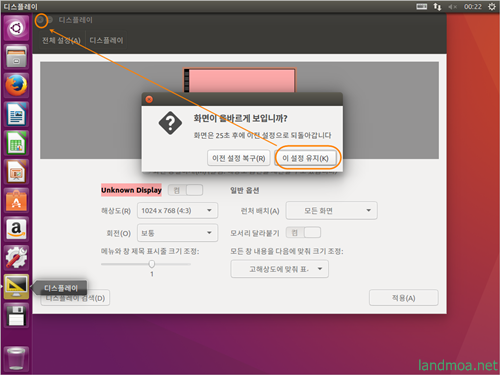This screenshot has width=500, height=375.
Task: Open LibreOffice Writer from launcher
Action: (16, 114)
